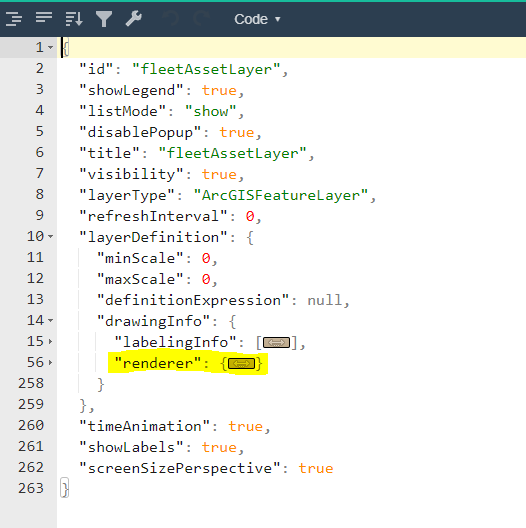Click the format JSON icon
526x528 pixels.
tap(14, 19)
